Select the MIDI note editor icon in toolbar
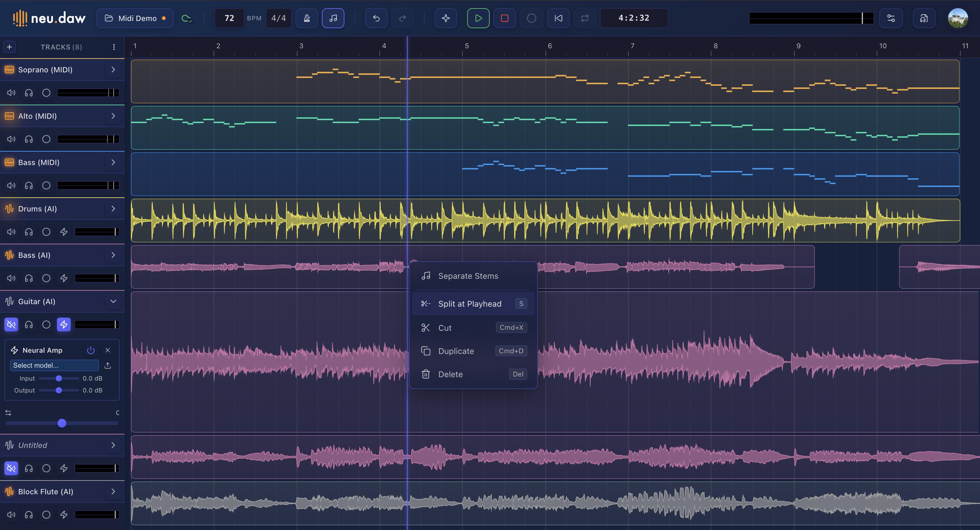Screen dimensions: 980x530 [x=333, y=18]
